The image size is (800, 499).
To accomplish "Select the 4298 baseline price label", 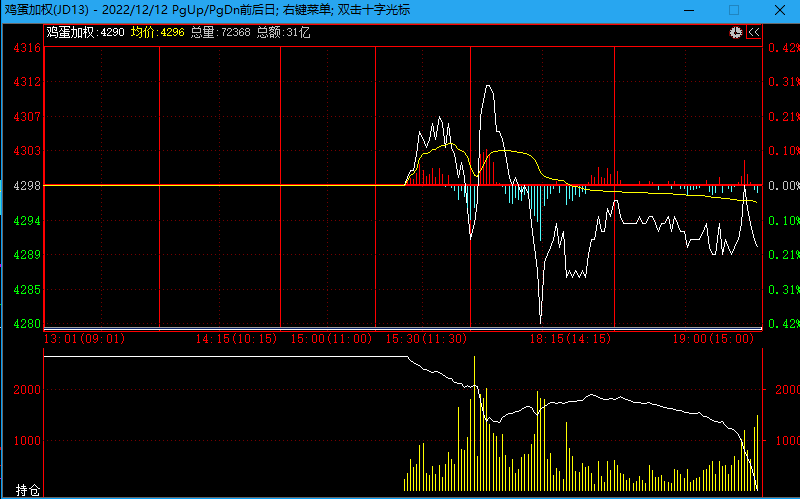I will [27, 186].
